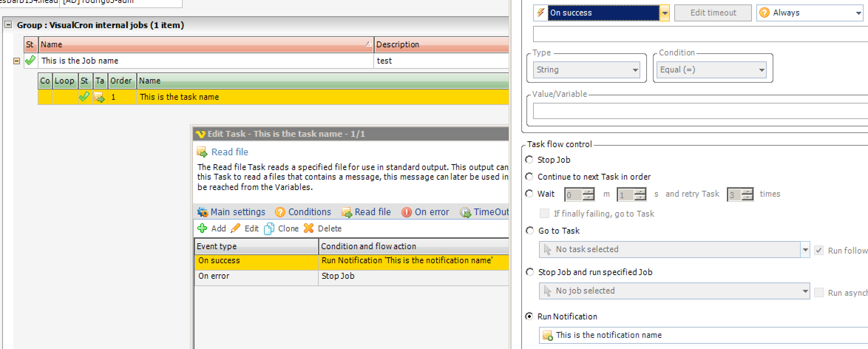Click the green checkmark status icon of the job
The width and height of the screenshot is (868, 349).
coord(30,60)
